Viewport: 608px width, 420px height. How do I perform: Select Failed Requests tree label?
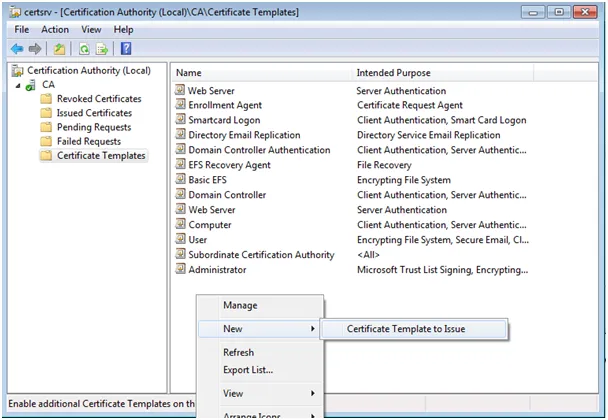click(x=89, y=141)
